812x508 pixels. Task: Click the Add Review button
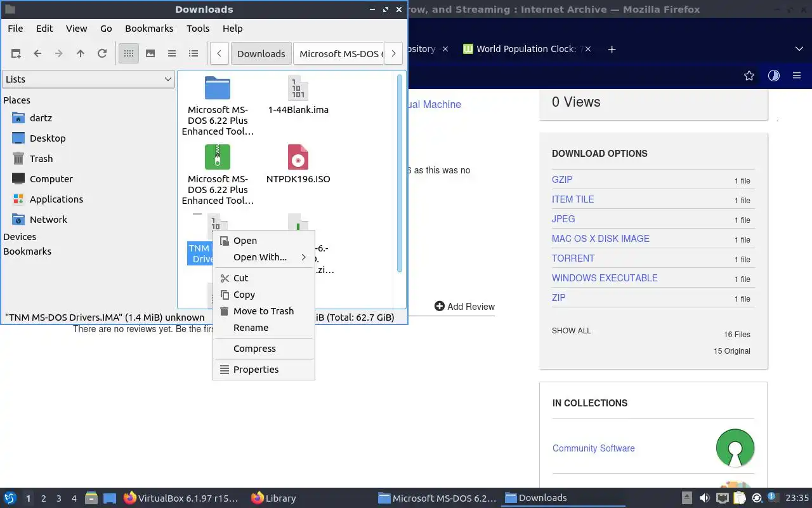(464, 307)
